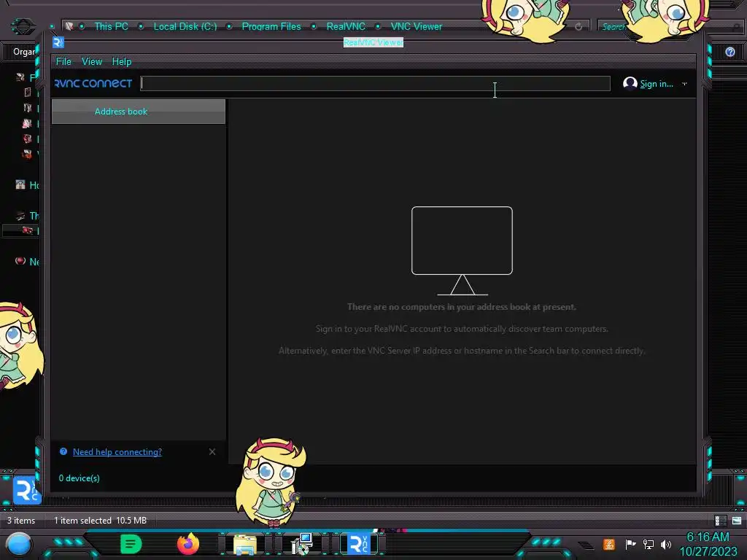The height and width of the screenshot is (560, 747).
Task: Click the '0 device(s)' status text
Action: tap(79, 478)
